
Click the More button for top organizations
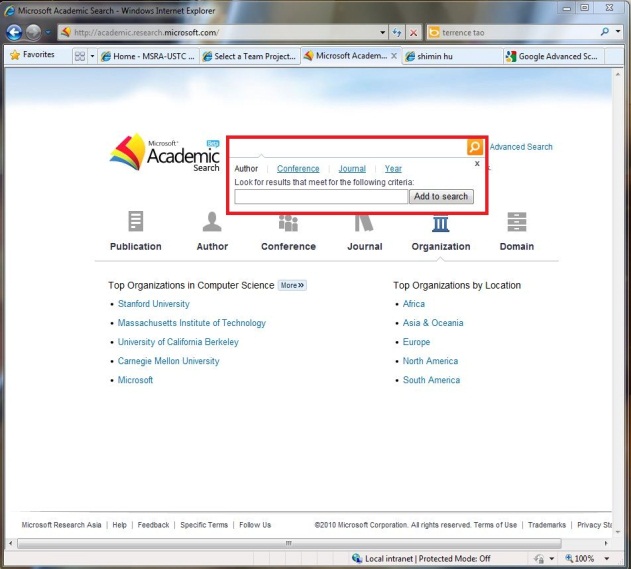292,285
